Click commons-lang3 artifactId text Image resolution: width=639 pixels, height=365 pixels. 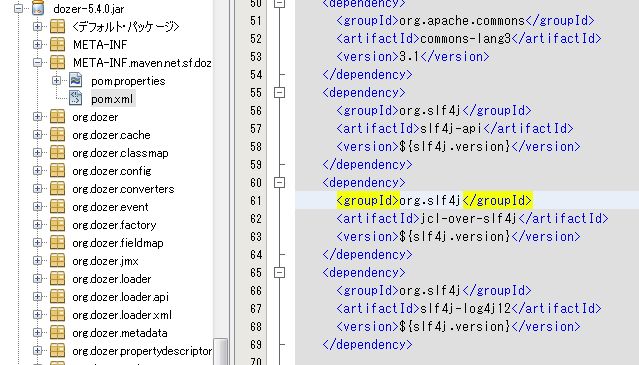465,39
